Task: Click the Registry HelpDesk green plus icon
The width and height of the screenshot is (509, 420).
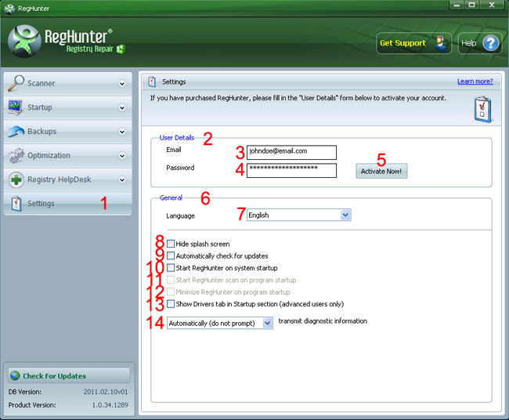Action: (16, 179)
